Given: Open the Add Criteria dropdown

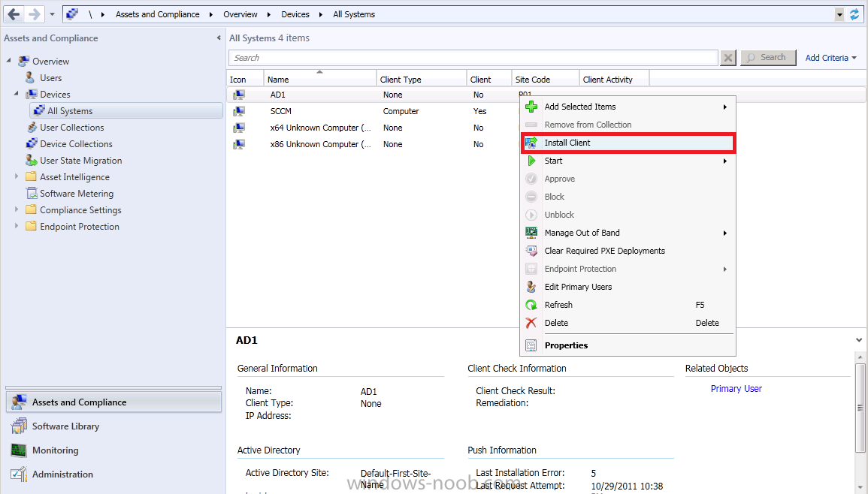Looking at the screenshot, I should pyautogui.click(x=830, y=58).
